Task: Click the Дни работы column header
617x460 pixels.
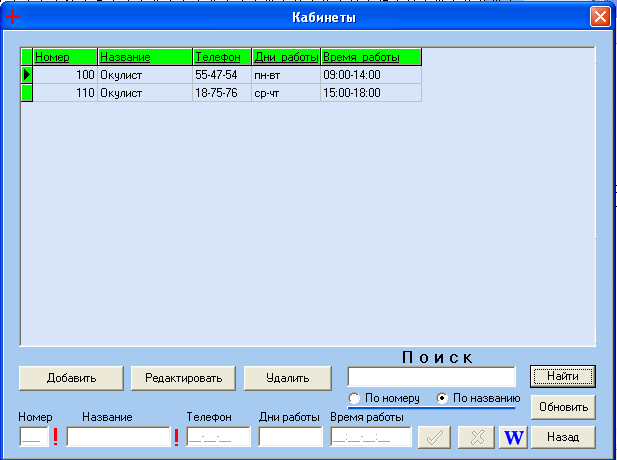Action: coord(286,57)
